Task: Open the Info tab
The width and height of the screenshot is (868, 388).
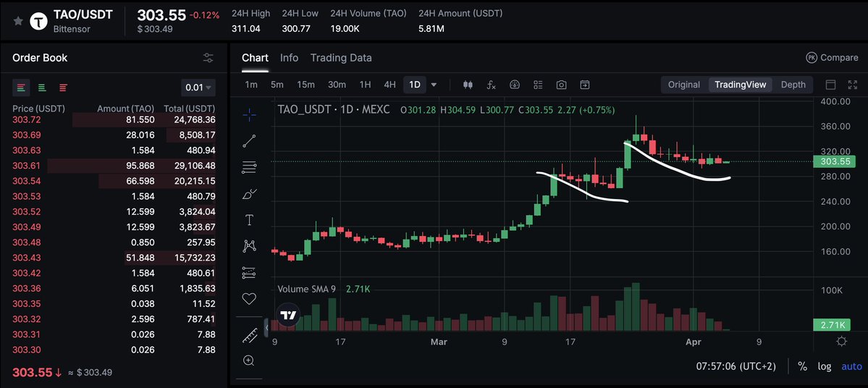Action: 289,58
